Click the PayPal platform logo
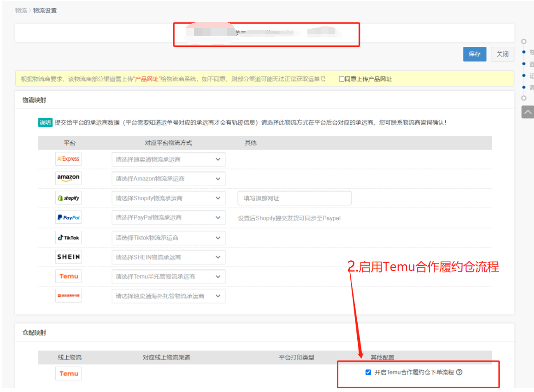This screenshot has height=392, width=534. pyautogui.click(x=69, y=217)
